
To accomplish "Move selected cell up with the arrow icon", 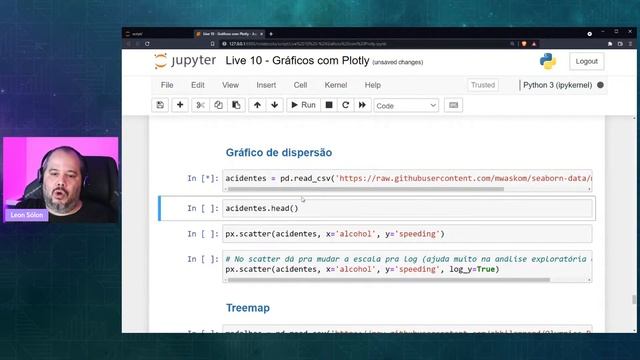I will pyautogui.click(x=257, y=105).
